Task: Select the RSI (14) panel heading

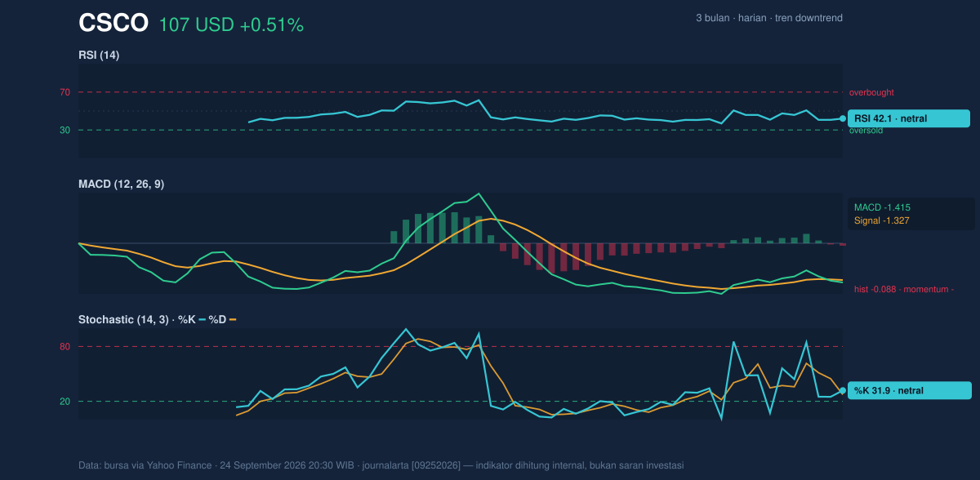Action: tap(99, 56)
